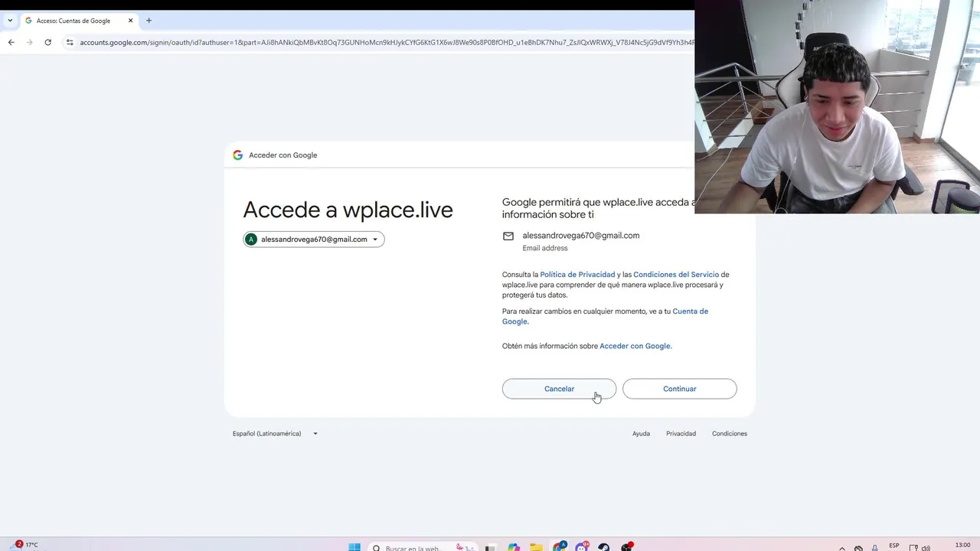This screenshot has height=551, width=980.
Task: Open the Política de Privacidad link
Action: click(577, 275)
